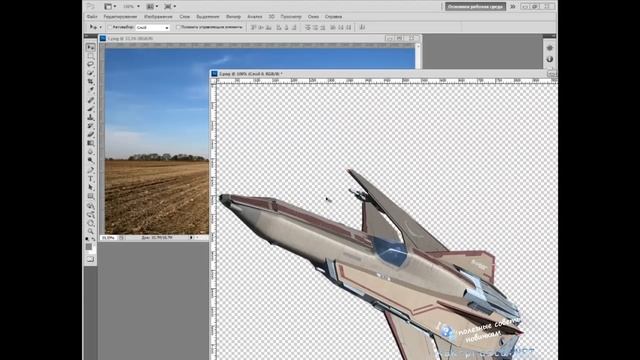Click default/swap colors icon above swatches

tap(90, 239)
